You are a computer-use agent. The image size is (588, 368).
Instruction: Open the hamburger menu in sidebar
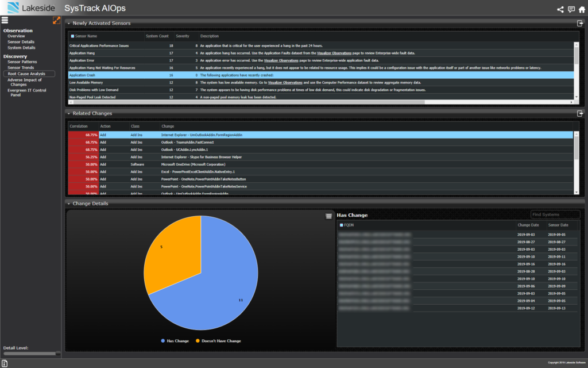(5, 20)
